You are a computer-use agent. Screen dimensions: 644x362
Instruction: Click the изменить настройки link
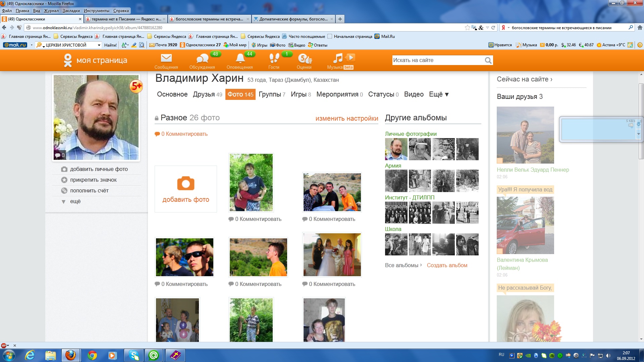pos(346,118)
